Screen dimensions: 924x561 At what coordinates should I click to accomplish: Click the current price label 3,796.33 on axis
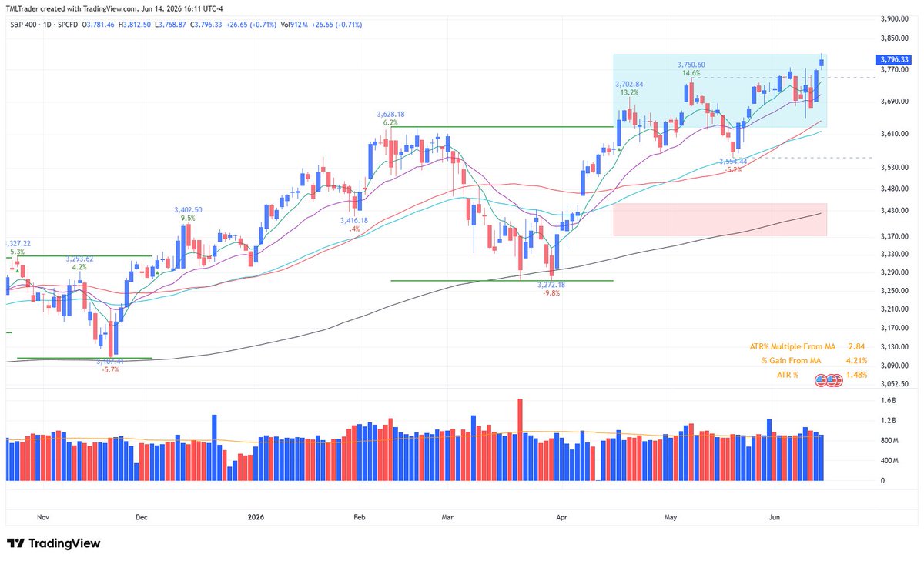pos(893,59)
